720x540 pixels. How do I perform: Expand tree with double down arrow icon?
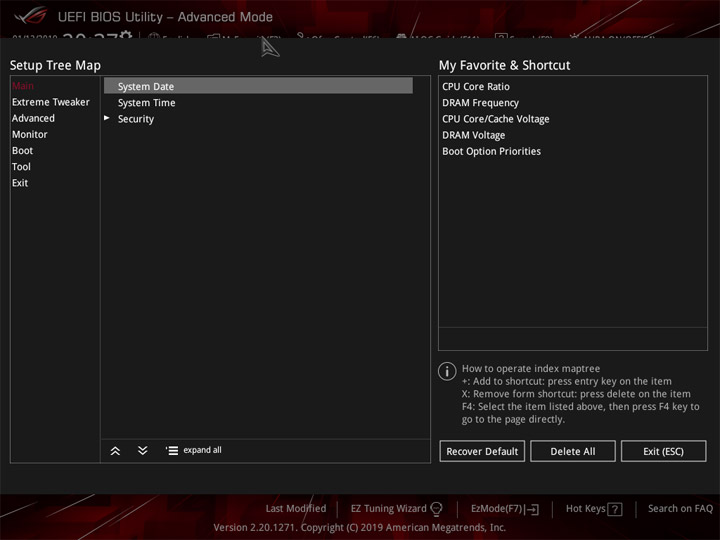tap(143, 450)
